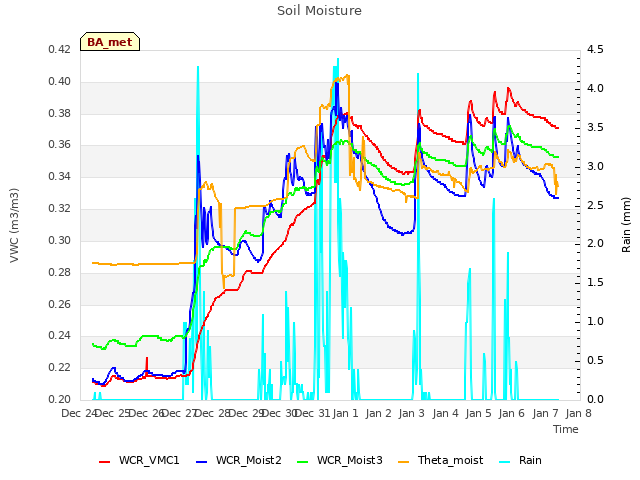Image resolution: width=640 pixels, height=480 pixels.
Task: Click the BA_met annotation label
Action: click(110, 42)
